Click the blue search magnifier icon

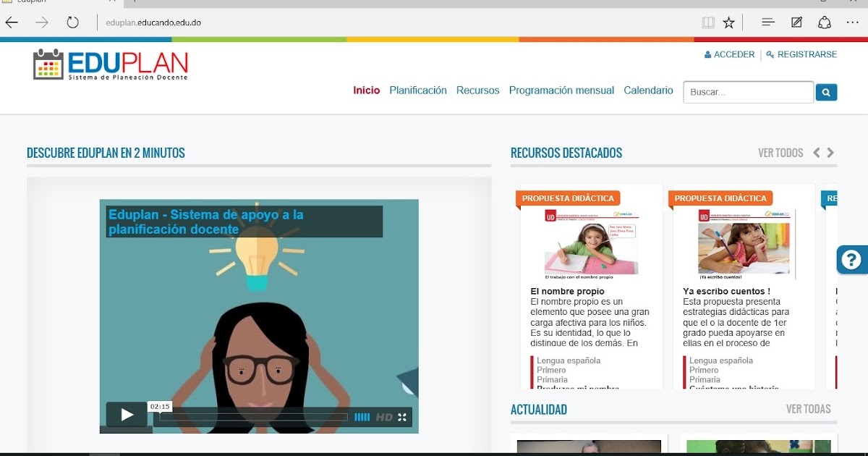[x=826, y=92]
